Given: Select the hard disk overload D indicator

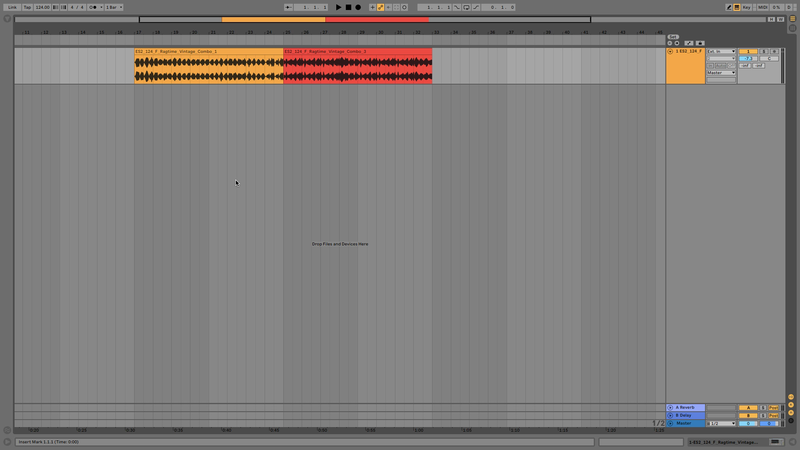Looking at the screenshot, I should [x=788, y=7].
